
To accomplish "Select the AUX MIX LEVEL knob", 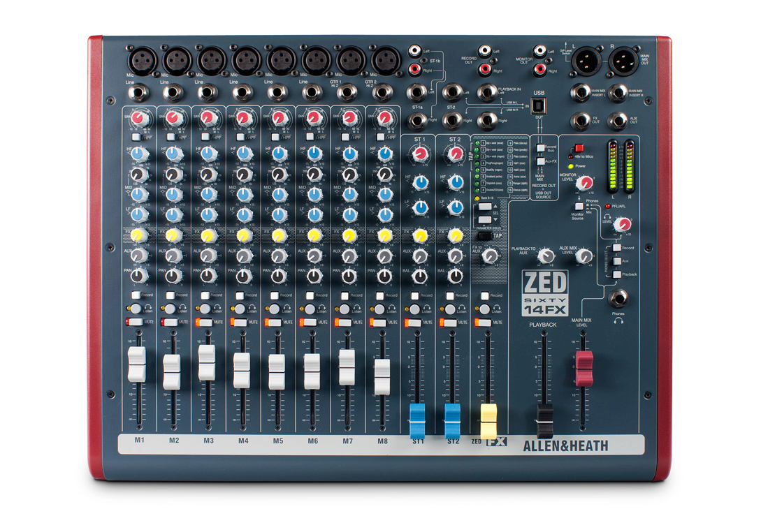I will click(584, 256).
